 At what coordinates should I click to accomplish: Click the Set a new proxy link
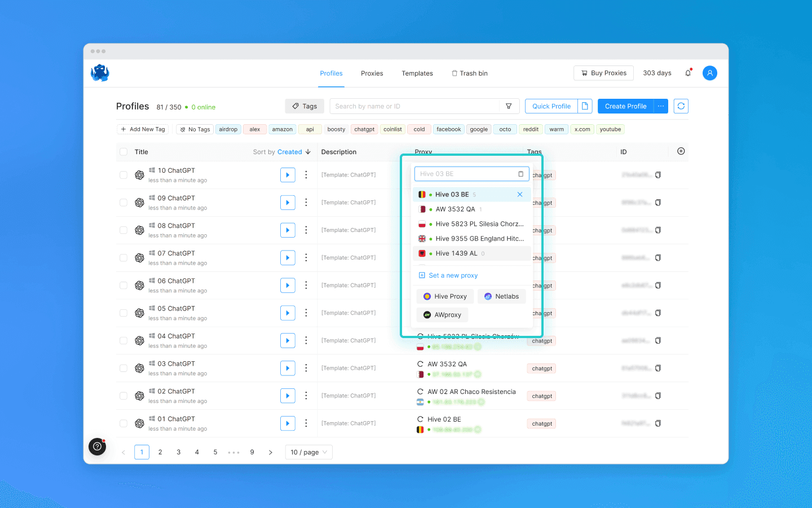(448, 275)
